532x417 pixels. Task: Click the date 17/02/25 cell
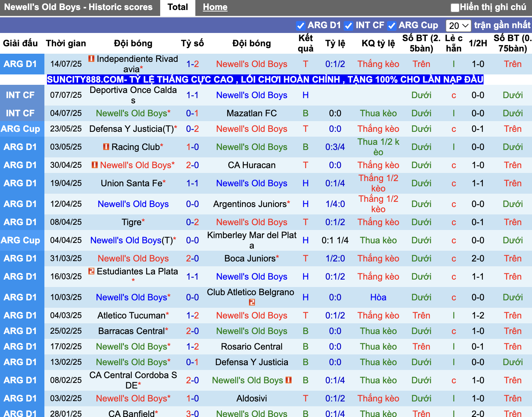66,347
